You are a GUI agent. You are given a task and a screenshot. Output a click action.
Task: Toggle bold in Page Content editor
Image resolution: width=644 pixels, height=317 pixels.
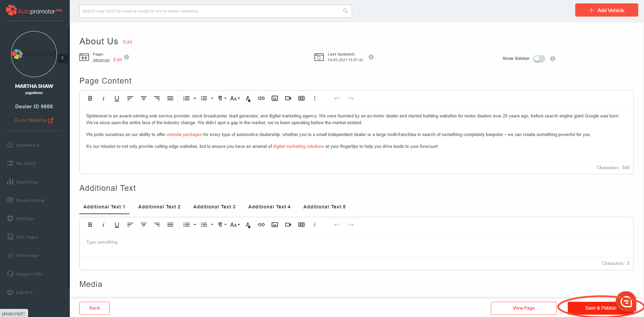click(x=90, y=98)
